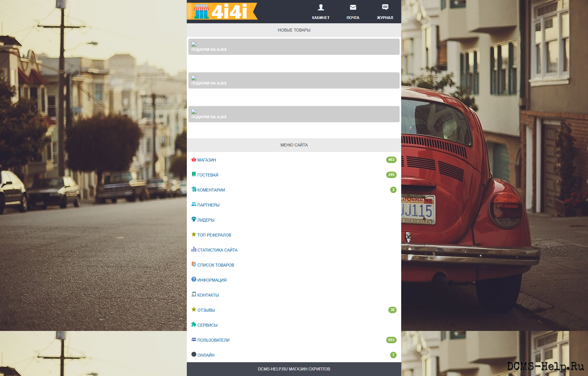Screen dimensions: 588x376
Task: Click the 4i4i shop logo
Action: 222,11
